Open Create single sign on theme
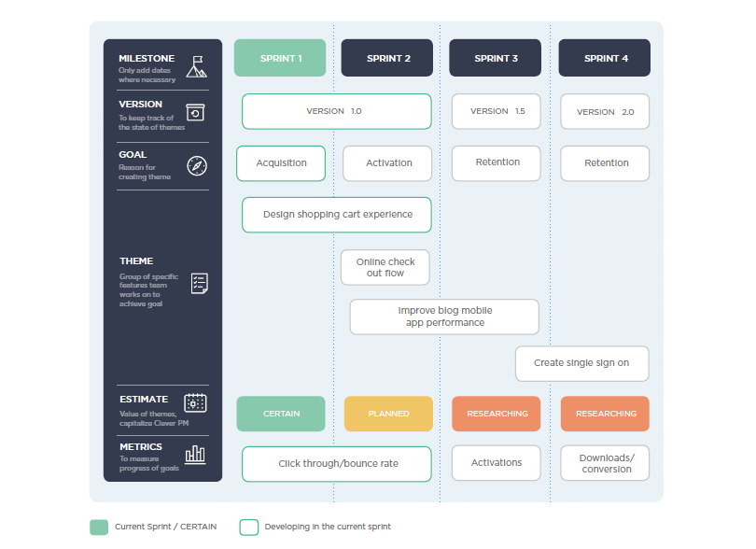Image resolution: width=756 pixels, height=549 pixels. point(582,364)
